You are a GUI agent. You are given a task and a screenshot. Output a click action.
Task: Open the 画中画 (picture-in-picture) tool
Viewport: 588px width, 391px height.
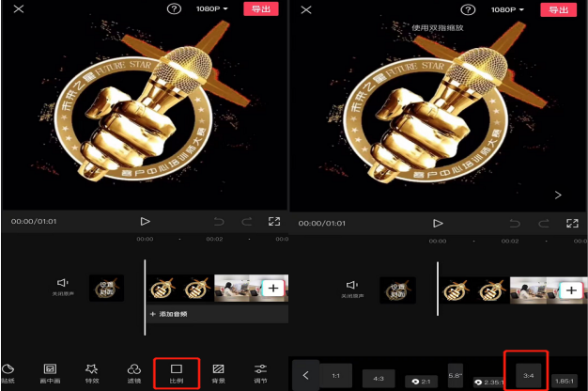click(51, 372)
